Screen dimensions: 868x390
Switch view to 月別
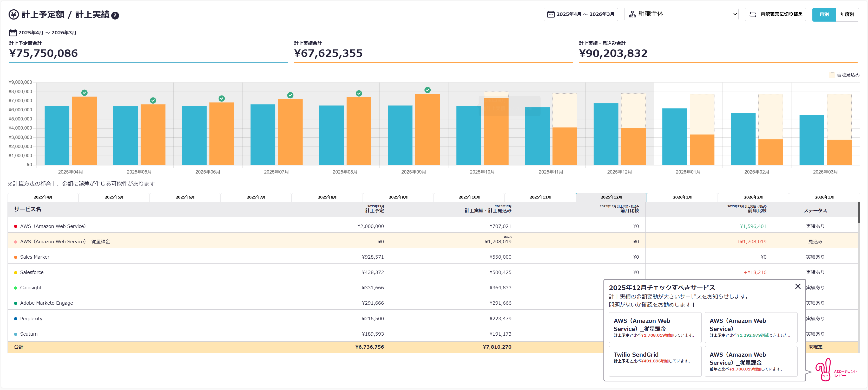tap(824, 15)
